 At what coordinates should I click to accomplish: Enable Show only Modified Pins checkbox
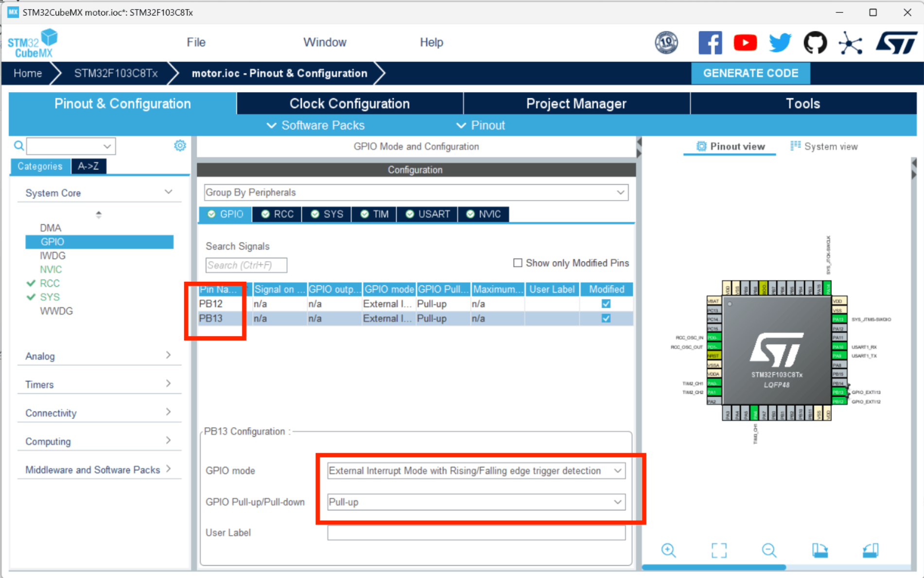coord(518,263)
